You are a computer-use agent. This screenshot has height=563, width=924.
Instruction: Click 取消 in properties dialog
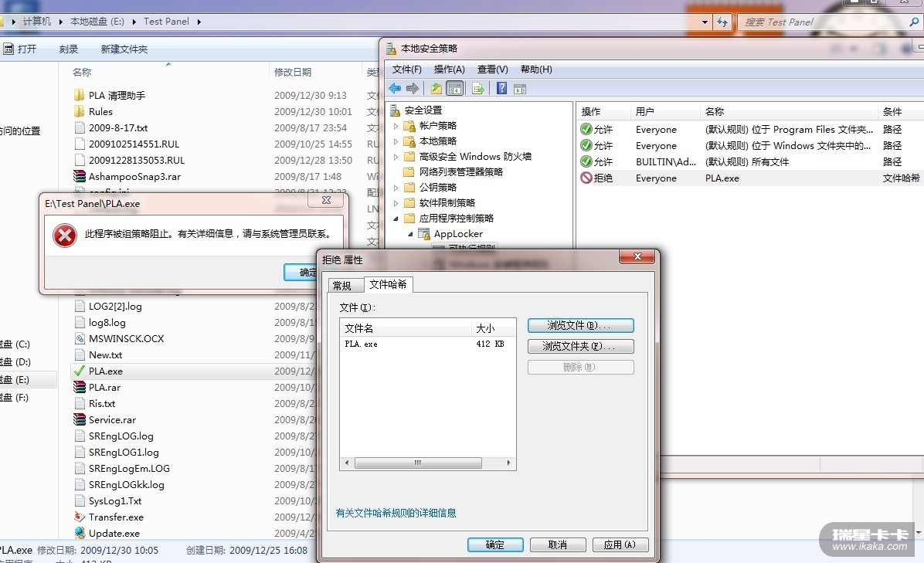click(x=558, y=544)
